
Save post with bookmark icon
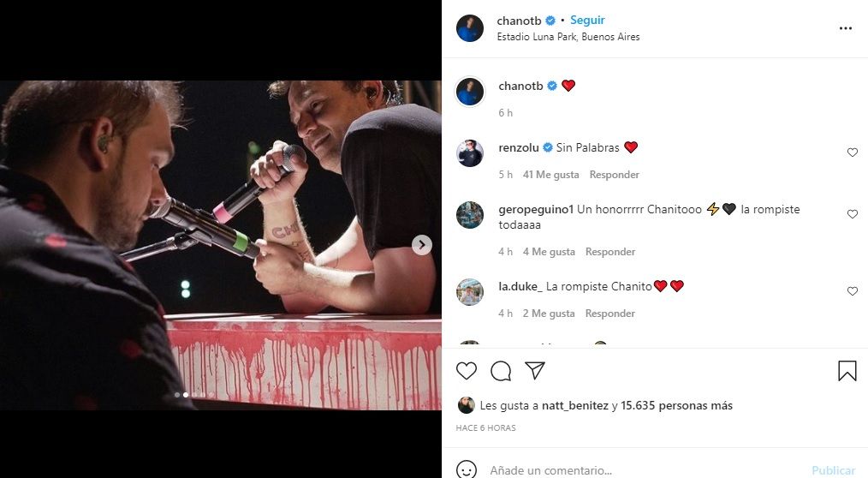pos(847,371)
